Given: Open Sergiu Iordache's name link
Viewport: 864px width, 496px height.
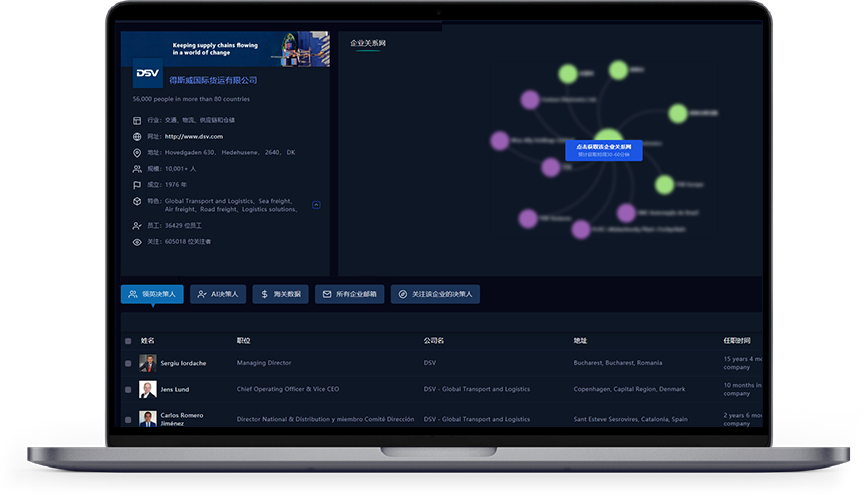Looking at the screenshot, I should 183,364.
